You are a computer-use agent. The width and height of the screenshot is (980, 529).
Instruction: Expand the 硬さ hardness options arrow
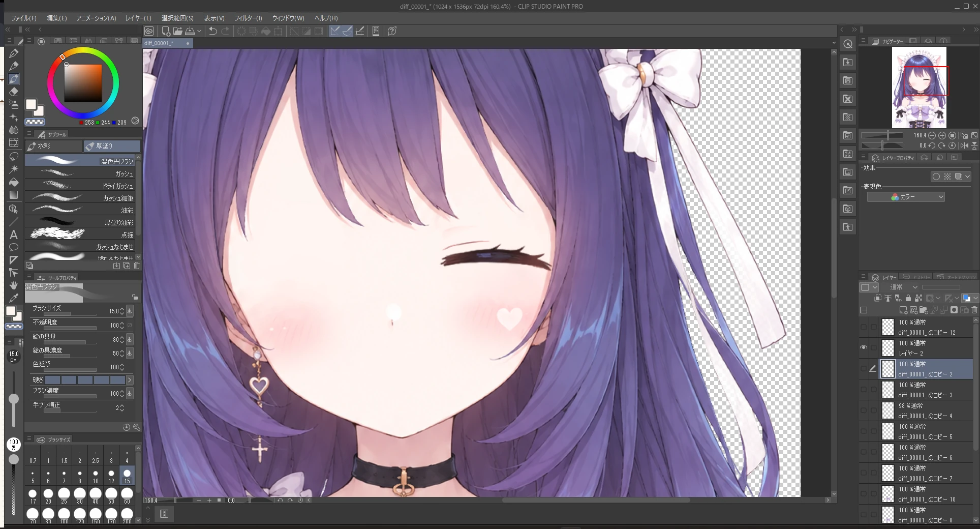130,380
